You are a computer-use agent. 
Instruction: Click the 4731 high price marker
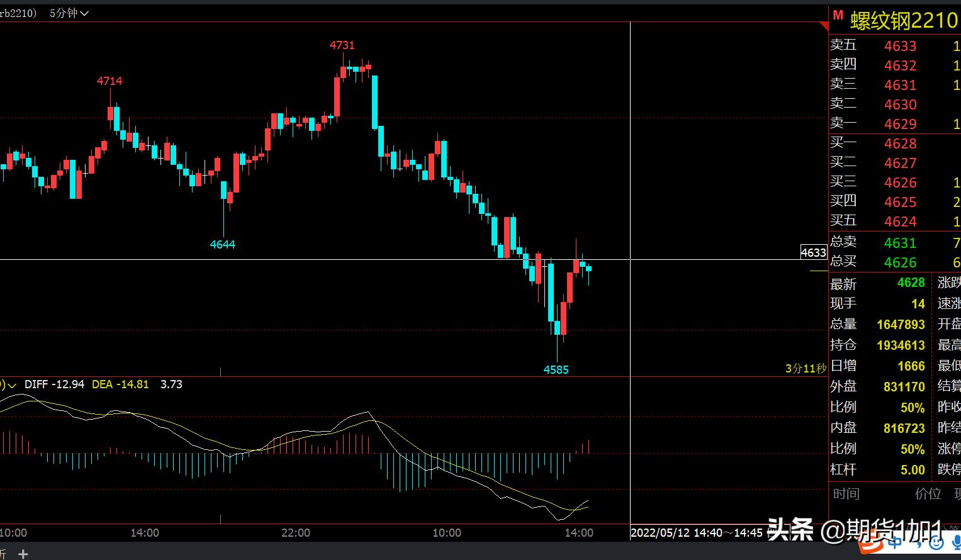[342, 45]
